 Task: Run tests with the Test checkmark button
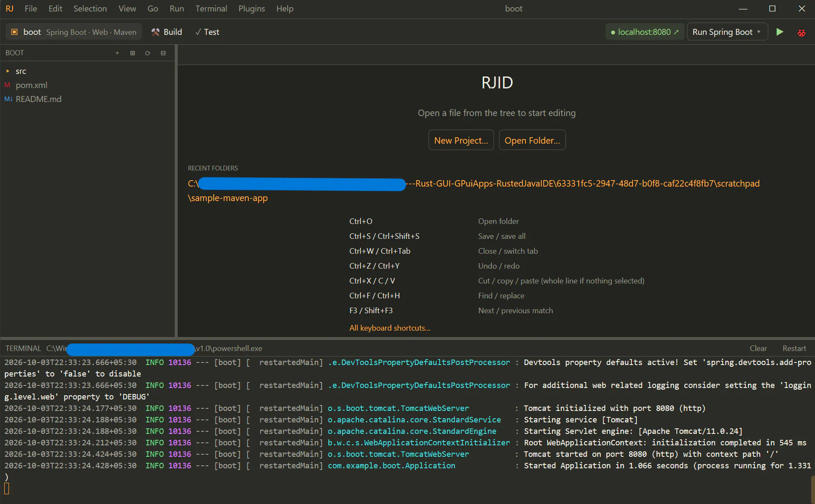pyautogui.click(x=207, y=32)
